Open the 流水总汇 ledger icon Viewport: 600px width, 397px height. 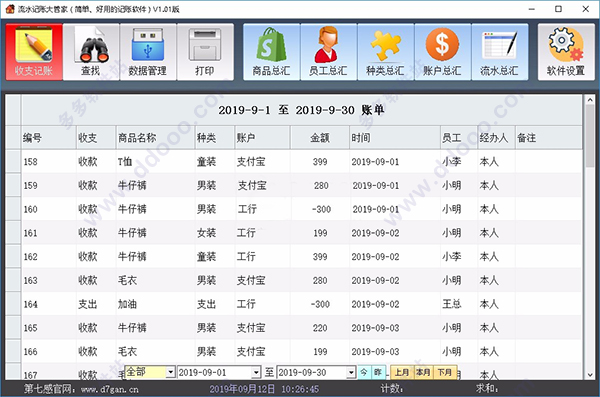click(x=499, y=52)
